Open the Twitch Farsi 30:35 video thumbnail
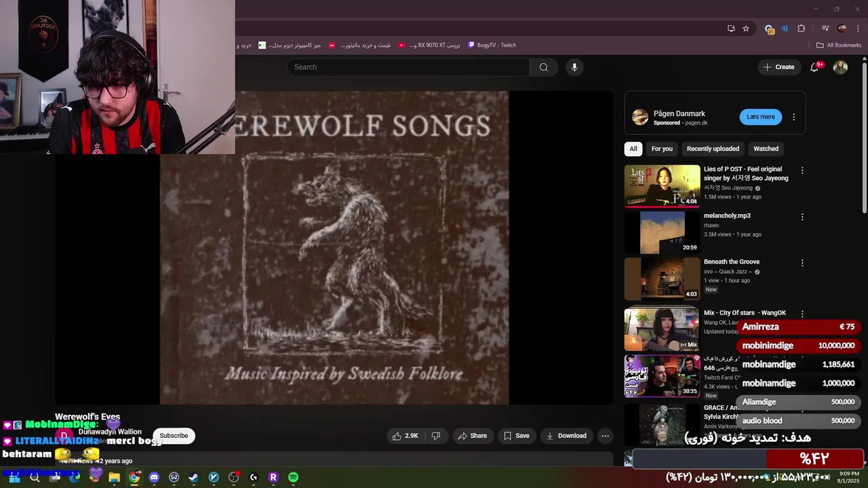The image size is (868, 488). pos(662,376)
